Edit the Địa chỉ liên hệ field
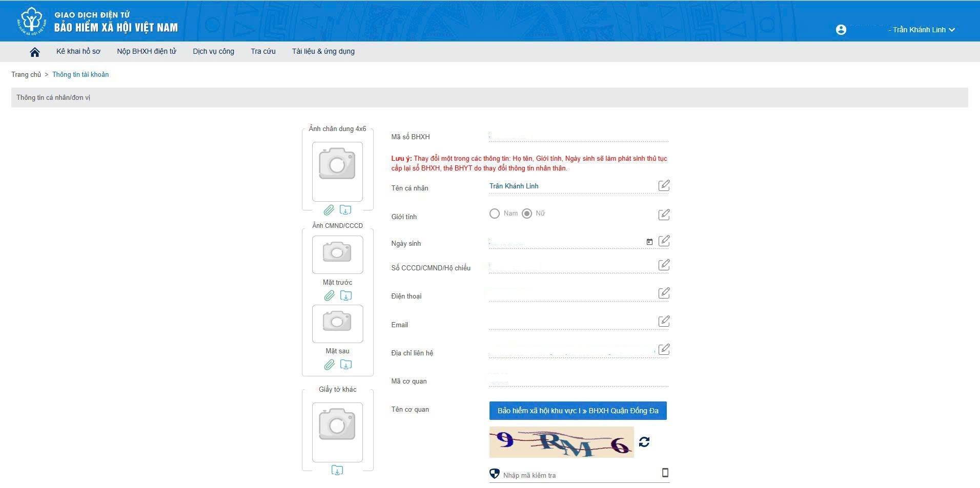 [664, 349]
